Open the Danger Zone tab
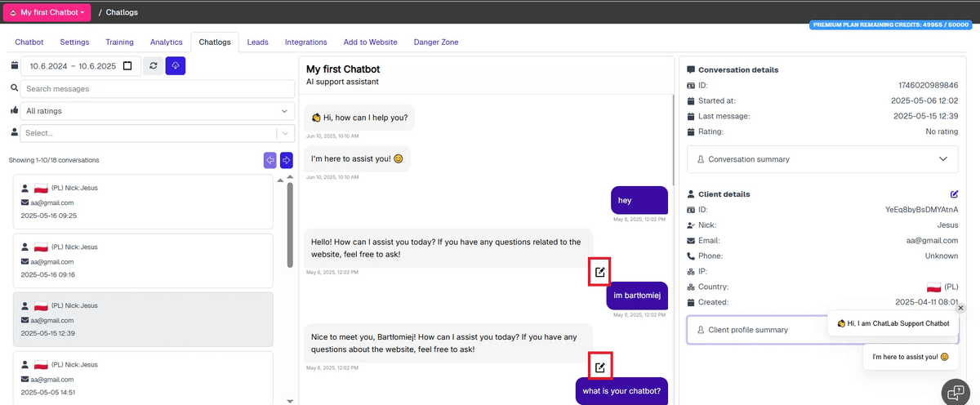This screenshot has width=980, height=405. (x=435, y=42)
